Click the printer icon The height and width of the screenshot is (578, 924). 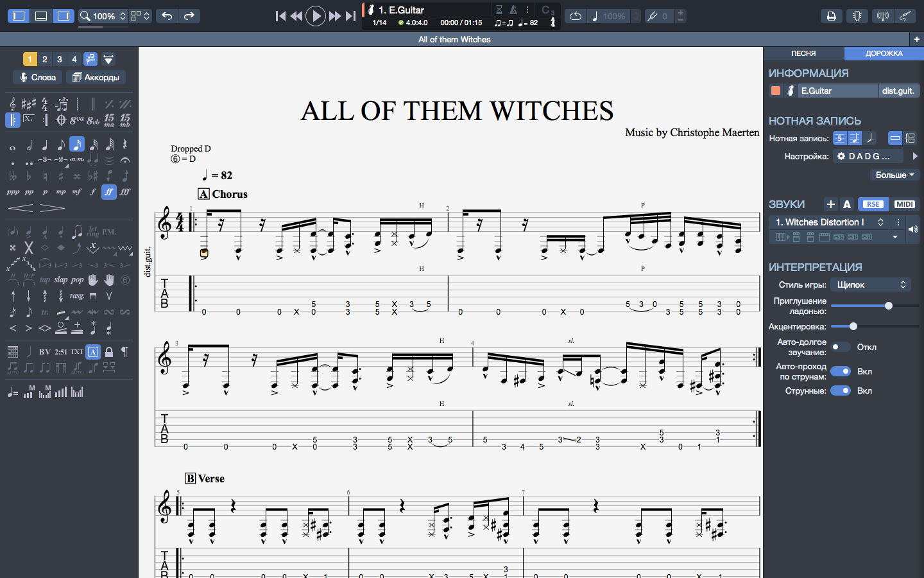(x=831, y=16)
